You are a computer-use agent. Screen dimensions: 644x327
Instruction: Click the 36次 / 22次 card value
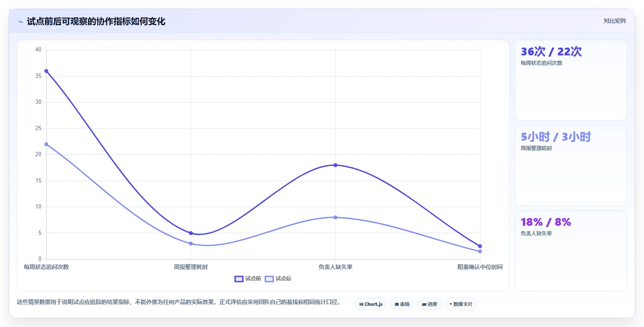tap(551, 52)
